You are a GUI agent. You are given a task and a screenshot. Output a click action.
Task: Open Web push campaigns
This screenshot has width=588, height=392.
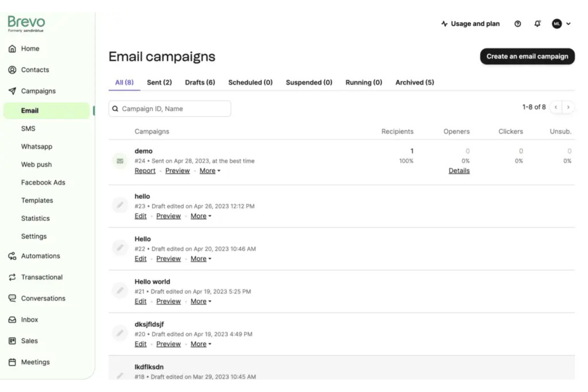36,164
